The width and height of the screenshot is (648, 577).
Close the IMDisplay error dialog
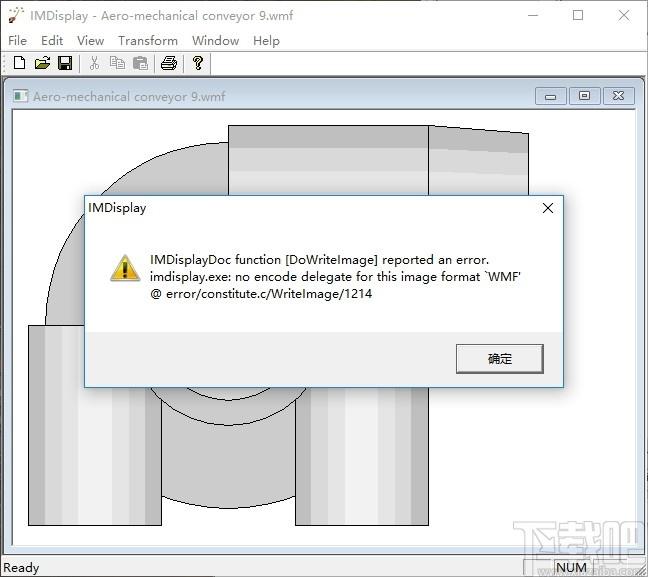click(x=548, y=208)
